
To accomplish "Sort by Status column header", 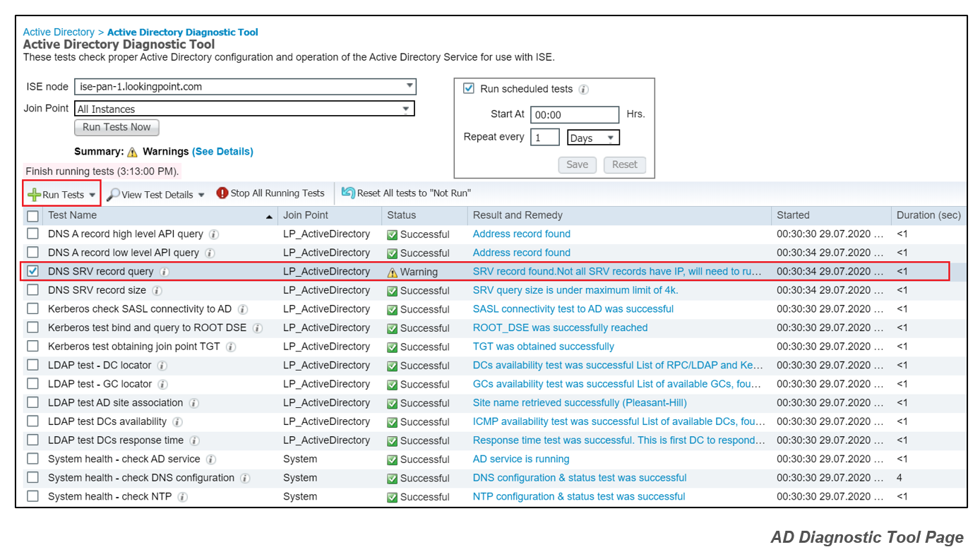I will [402, 215].
